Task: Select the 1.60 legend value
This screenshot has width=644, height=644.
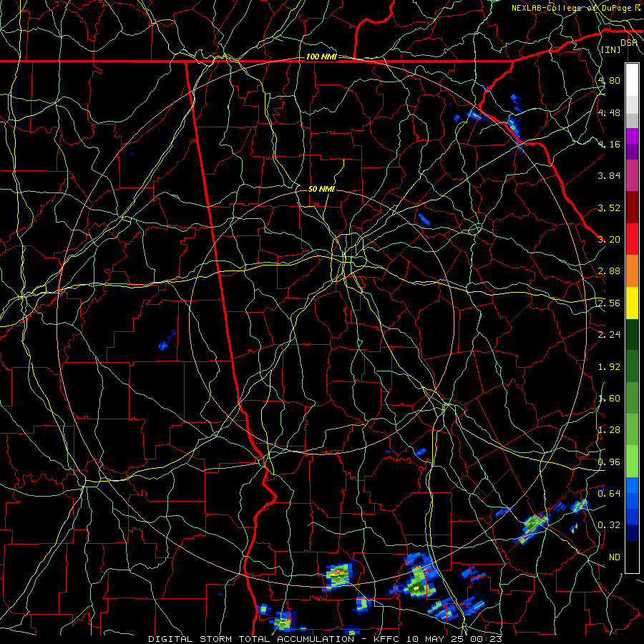Action: [x=609, y=399]
